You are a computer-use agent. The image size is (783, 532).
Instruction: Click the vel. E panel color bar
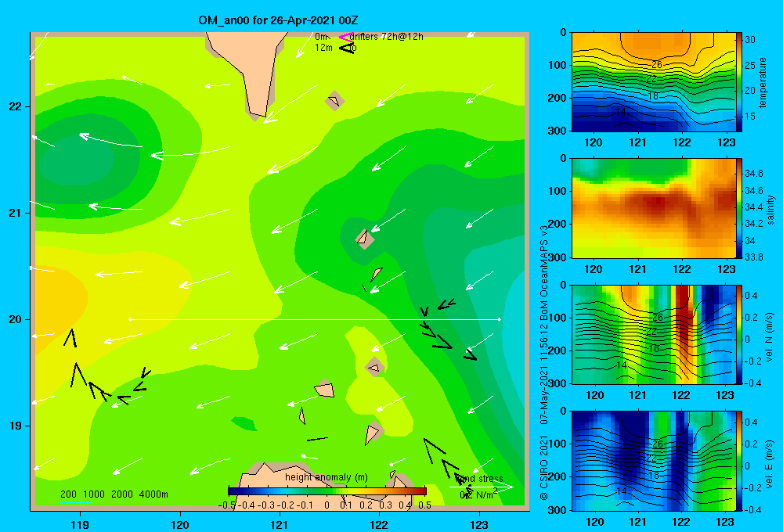click(x=738, y=461)
